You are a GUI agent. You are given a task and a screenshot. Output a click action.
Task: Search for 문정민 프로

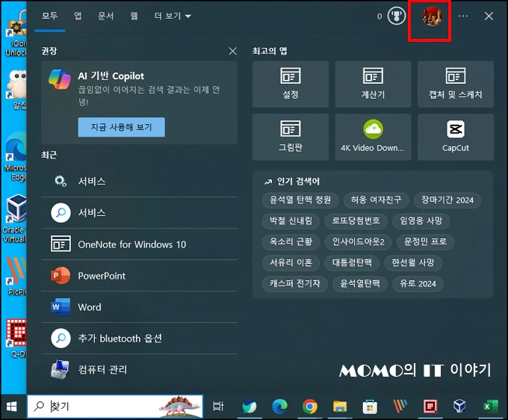point(425,241)
